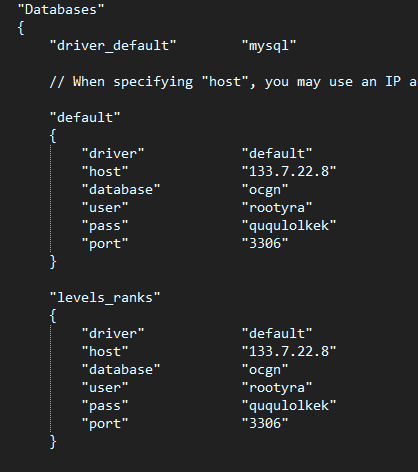Click "rootyra" user value in default block
The height and width of the screenshot is (472, 418).
click(277, 208)
